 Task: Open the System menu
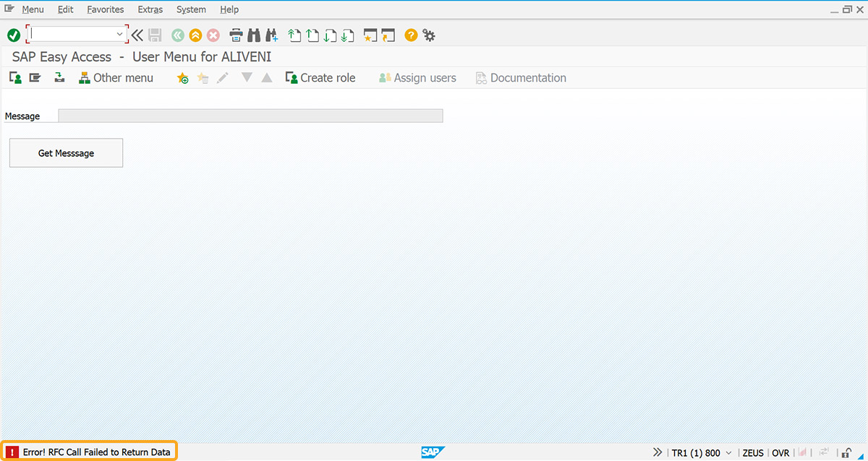tap(191, 9)
